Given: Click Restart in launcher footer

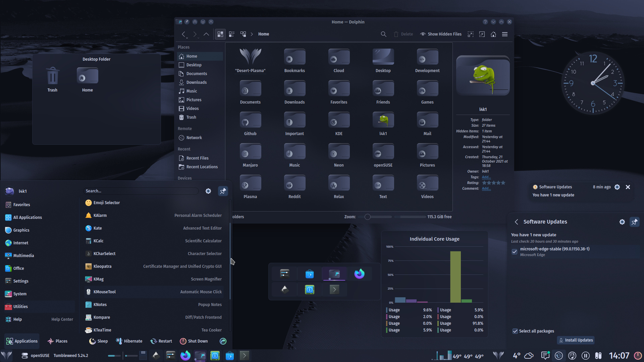Looking at the screenshot, I should (161, 341).
